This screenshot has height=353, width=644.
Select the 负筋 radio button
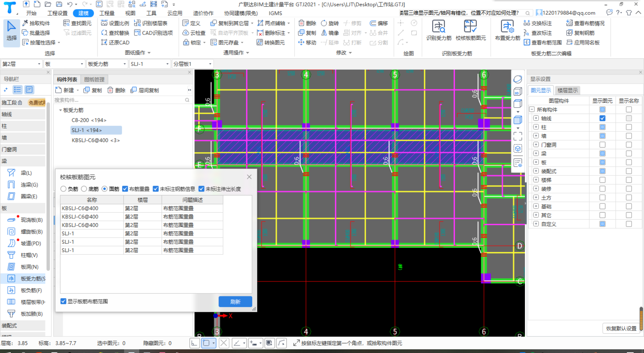coord(63,189)
